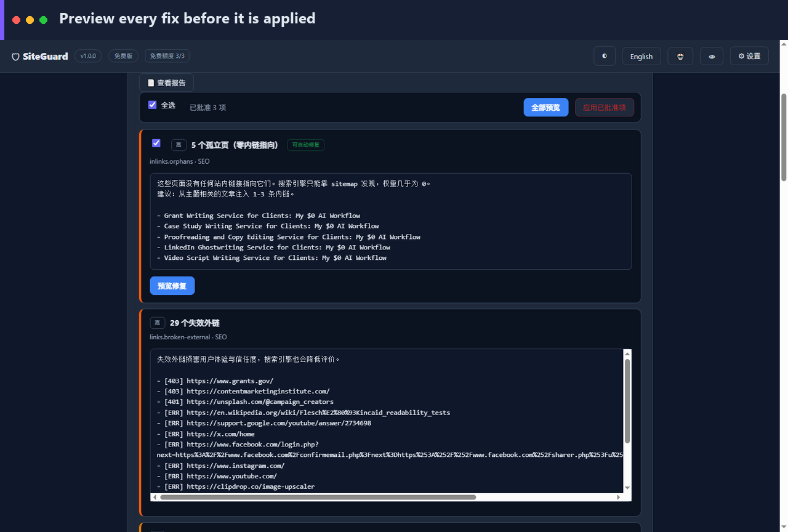The width and height of the screenshot is (788, 532).
Task: Click the Grant Writing Service orphan page line
Action: (259, 216)
